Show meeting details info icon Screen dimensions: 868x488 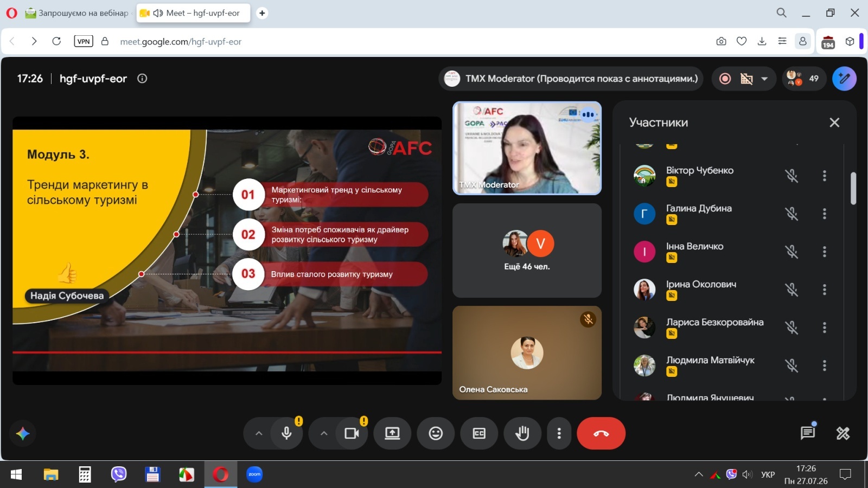[x=142, y=79]
